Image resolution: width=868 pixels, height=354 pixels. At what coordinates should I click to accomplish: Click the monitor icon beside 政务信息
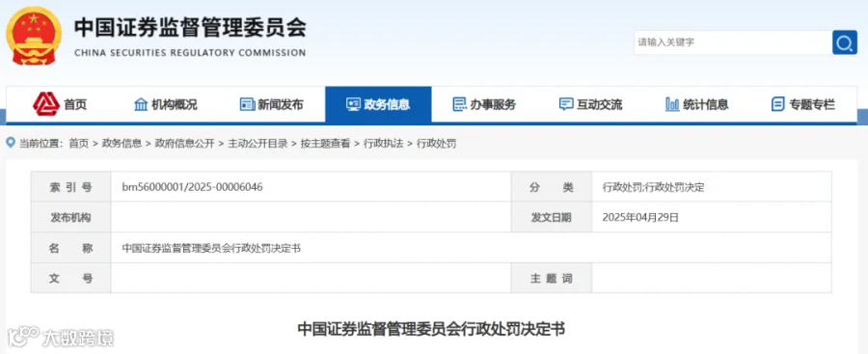[353, 104]
